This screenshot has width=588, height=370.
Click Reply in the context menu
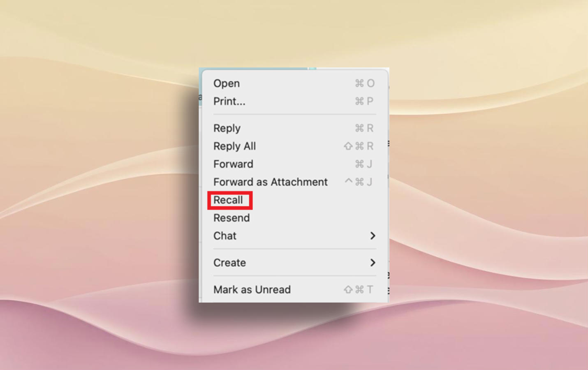(294, 128)
